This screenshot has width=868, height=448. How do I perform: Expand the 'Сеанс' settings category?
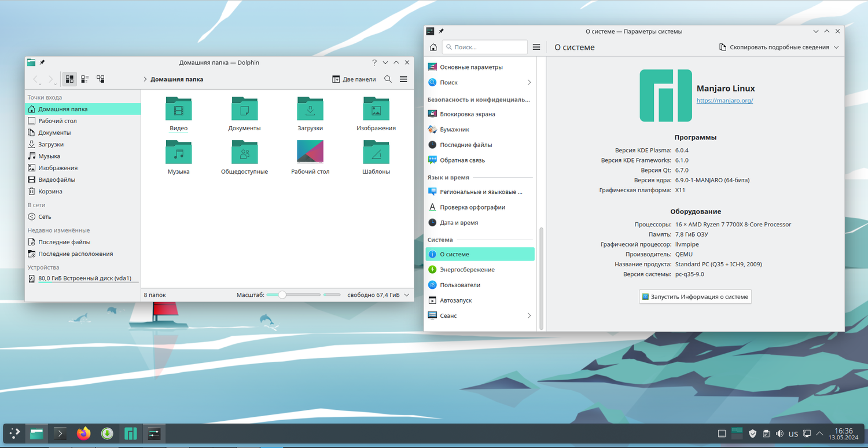coord(529,315)
